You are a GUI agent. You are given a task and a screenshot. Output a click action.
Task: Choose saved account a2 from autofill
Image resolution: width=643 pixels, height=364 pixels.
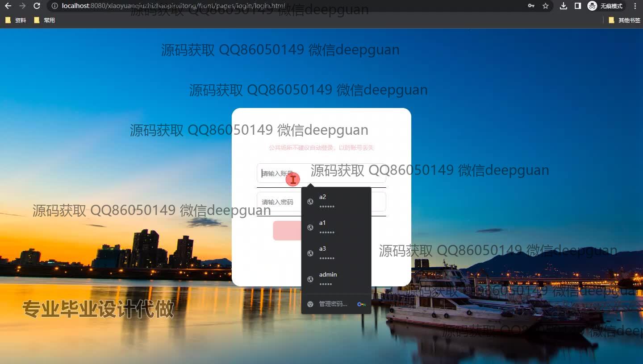click(336, 201)
